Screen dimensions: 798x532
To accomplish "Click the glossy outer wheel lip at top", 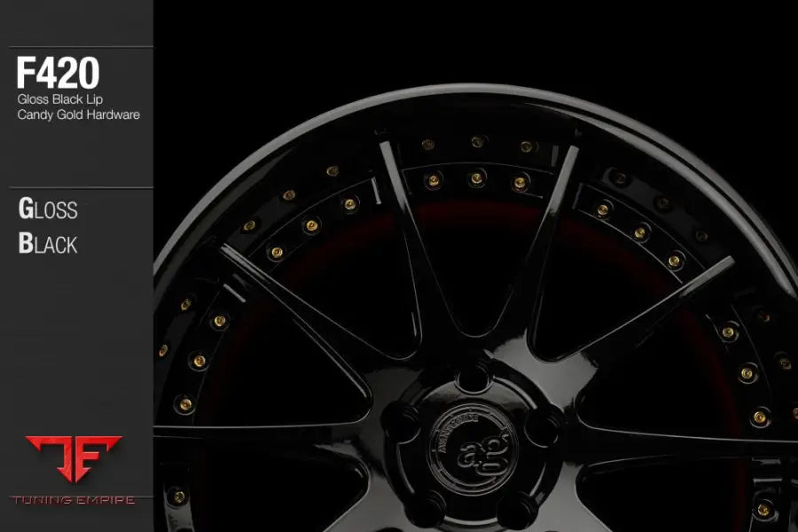I will point(479,90).
